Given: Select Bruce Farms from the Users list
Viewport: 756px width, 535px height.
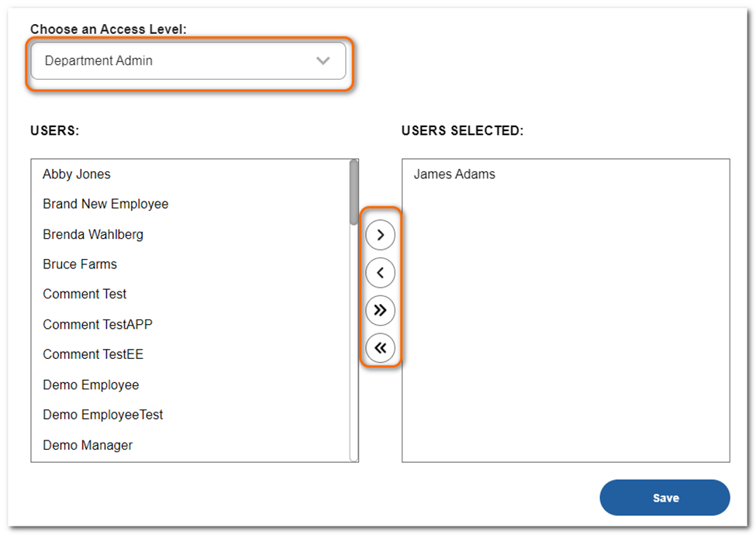Looking at the screenshot, I should 79,264.
